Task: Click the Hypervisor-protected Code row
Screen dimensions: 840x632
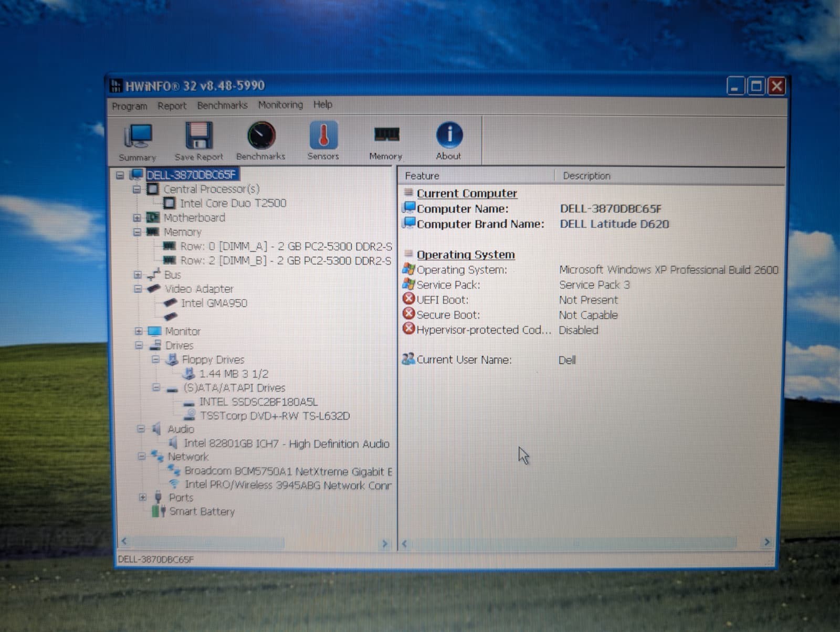Action: pyautogui.click(x=500, y=330)
